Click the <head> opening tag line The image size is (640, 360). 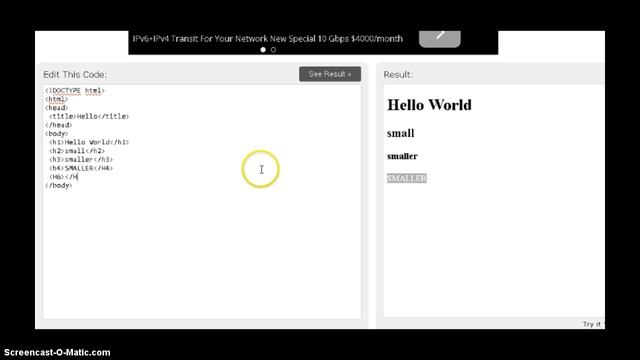[x=56, y=108]
